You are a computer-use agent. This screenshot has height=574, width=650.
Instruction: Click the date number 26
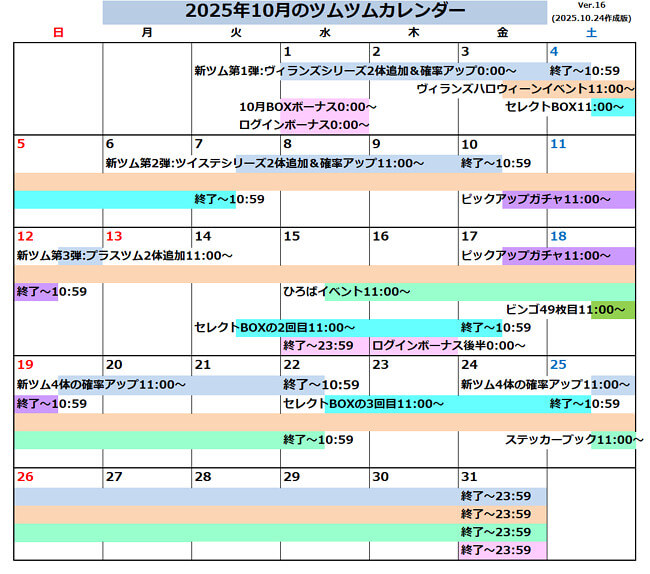pos(25,477)
